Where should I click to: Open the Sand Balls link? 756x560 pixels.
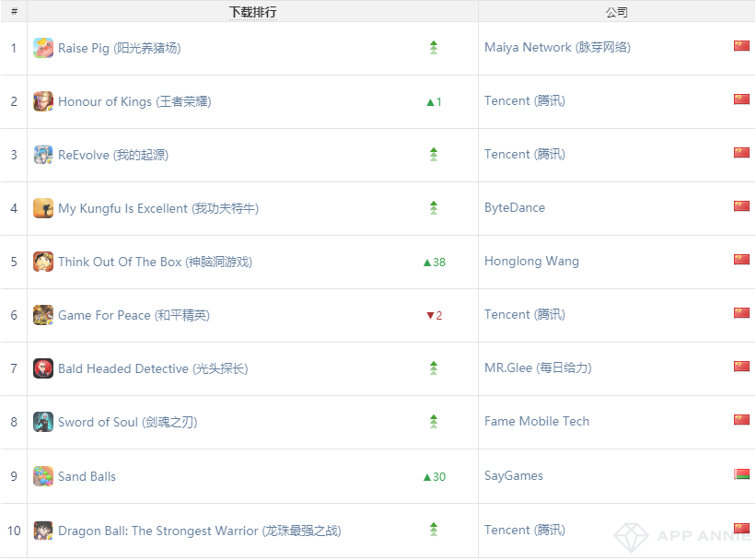87,477
